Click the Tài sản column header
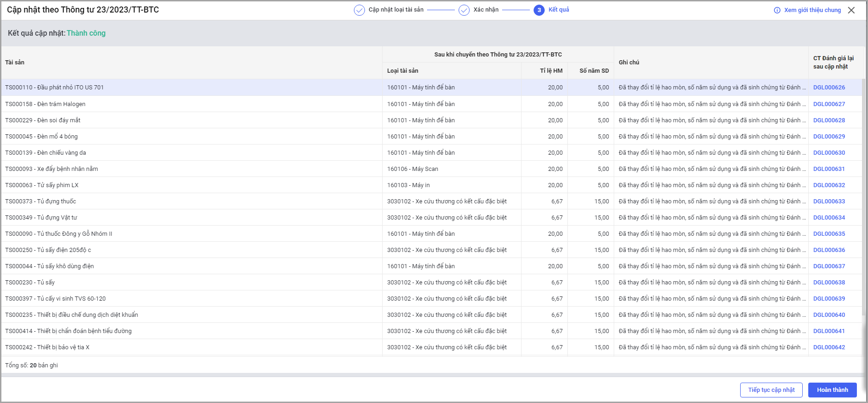Viewport: 868px width, 403px height. pyautogui.click(x=15, y=63)
